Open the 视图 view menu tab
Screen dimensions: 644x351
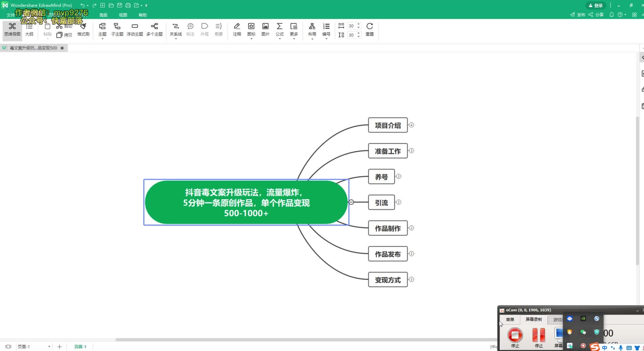[123, 15]
